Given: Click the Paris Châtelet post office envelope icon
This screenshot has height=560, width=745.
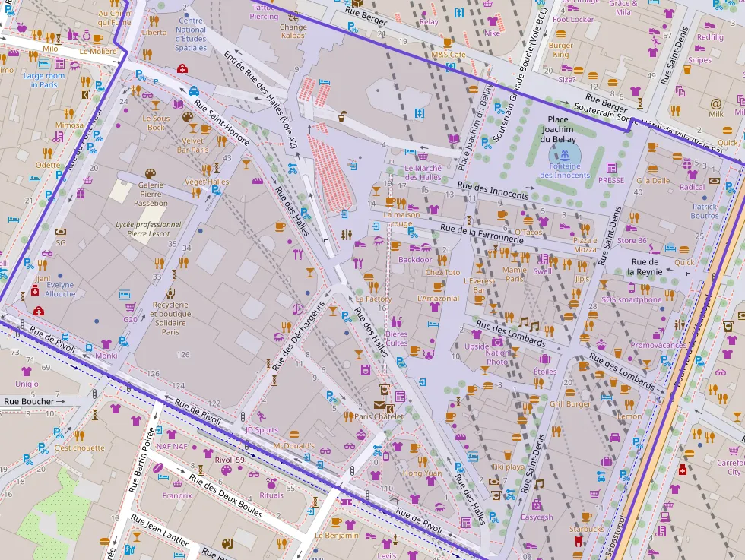Looking at the screenshot, I should [x=379, y=405].
